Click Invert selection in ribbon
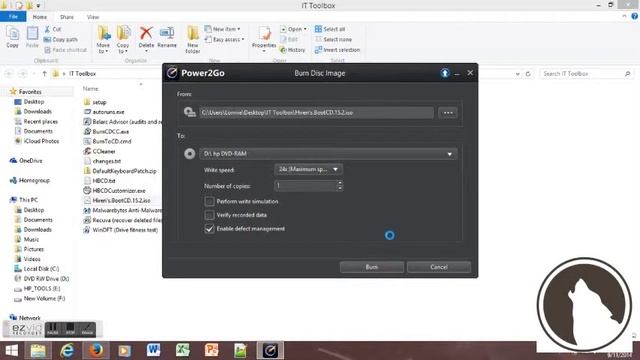This screenshot has height=360, width=640. tap(337, 50)
